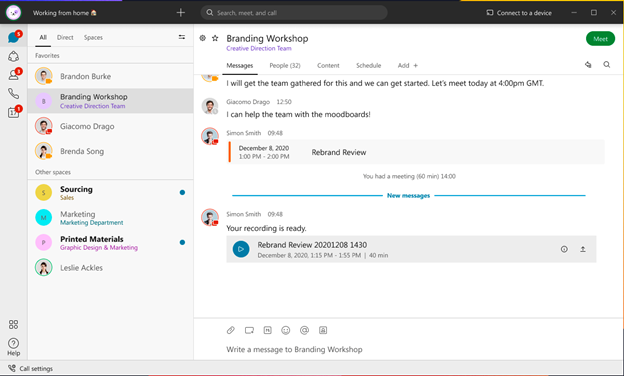
Task: Open the Rebrand Review meeting card
Action: tap(416, 152)
